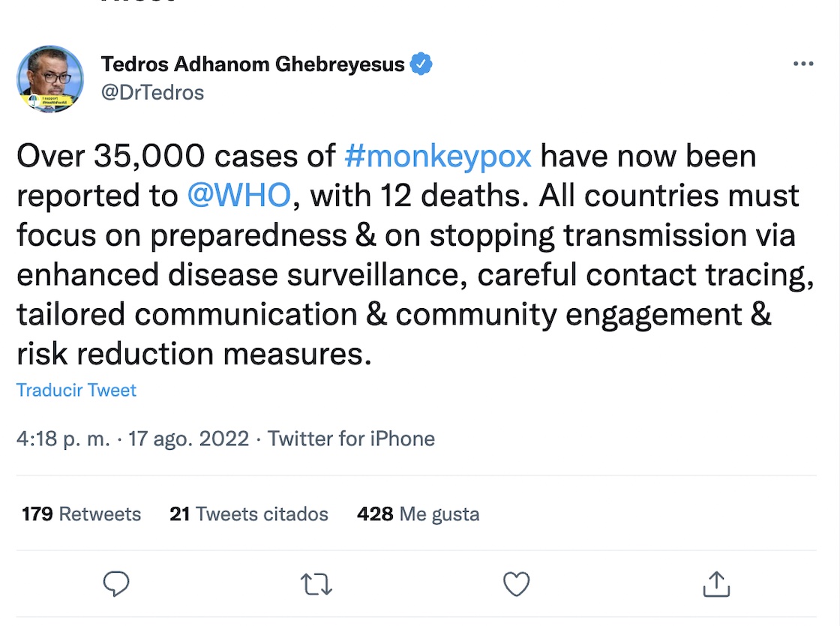View the 179 Retweets list
840x626 pixels.
click(81, 514)
